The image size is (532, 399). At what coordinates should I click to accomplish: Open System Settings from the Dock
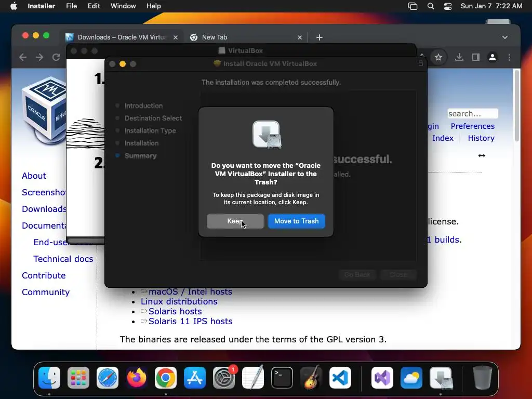[x=224, y=377]
